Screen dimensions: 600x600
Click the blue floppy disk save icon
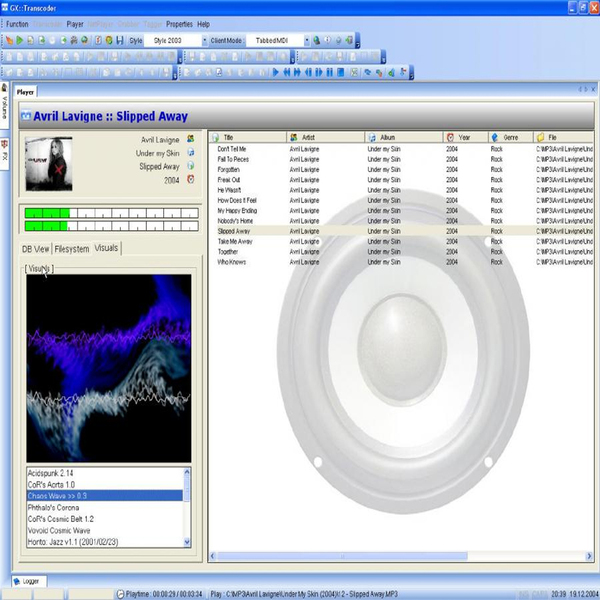(x=120, y=40)
